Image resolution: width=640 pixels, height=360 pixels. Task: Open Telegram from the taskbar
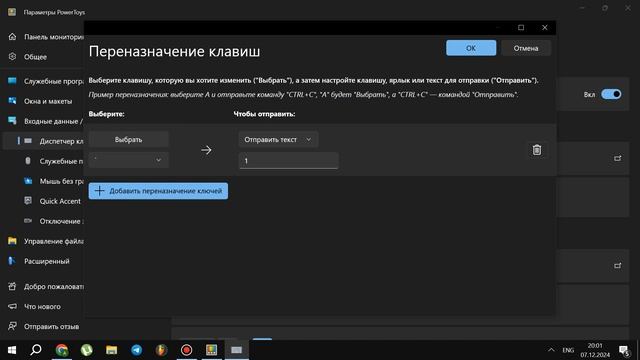click(137, 350)
